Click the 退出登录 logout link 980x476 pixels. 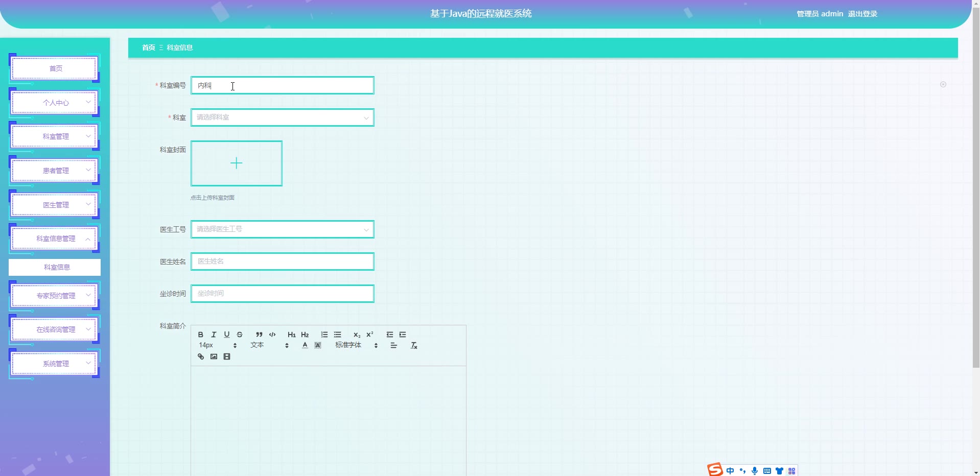pyautogui.click(x=862, y=14)
